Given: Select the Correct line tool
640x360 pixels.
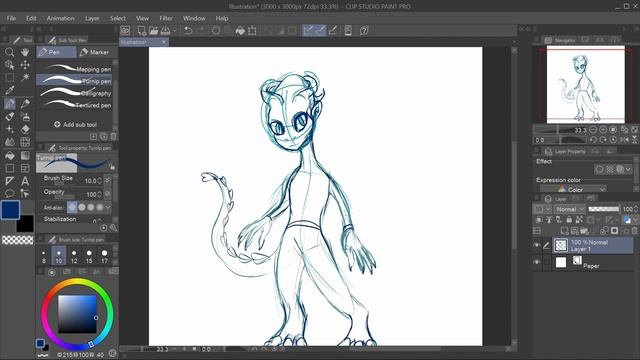Looking at the screenshot, I should 25,193.
